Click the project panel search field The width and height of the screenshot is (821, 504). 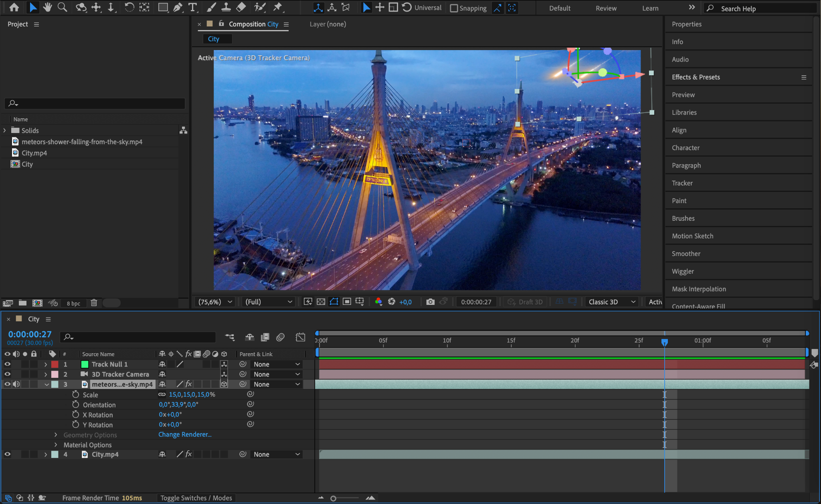[96, 103]
